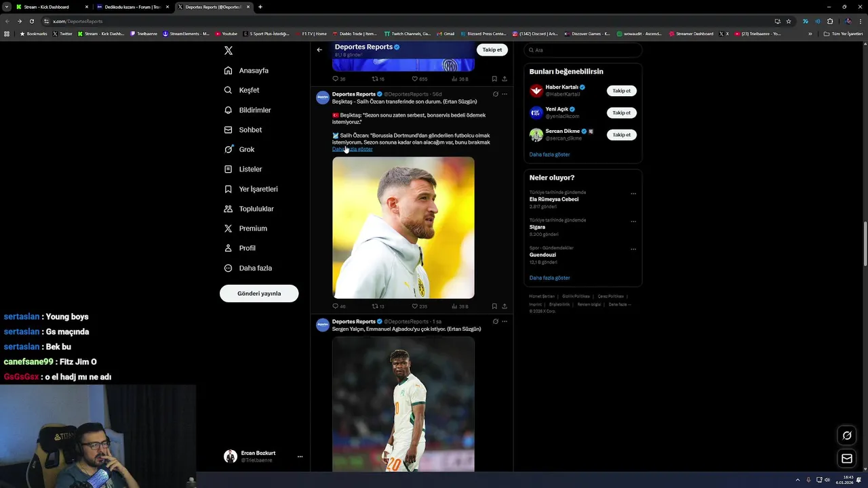Image resolution: width=868 pixels, height=488 pixels.
Task: Open more options on Beşiktaş post
Action: pyautogui.click(x=505, y=94)
